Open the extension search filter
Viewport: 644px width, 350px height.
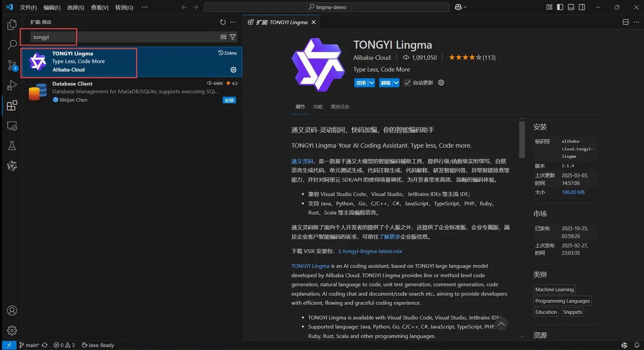[233, 37]
